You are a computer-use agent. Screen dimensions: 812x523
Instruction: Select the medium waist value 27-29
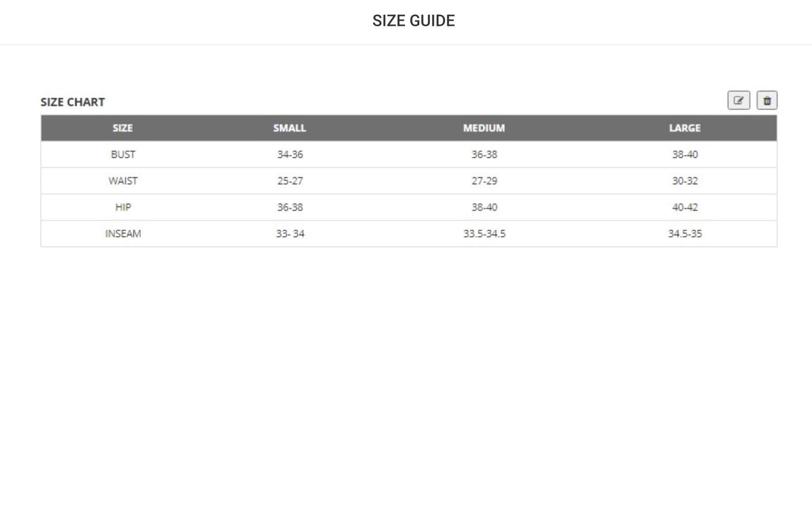point(484,181)
